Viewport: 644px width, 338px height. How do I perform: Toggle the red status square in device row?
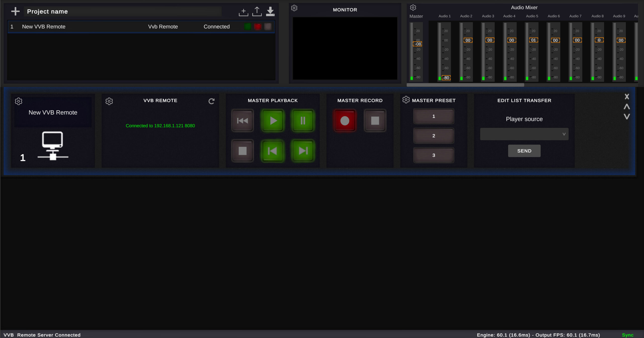point(258,27)
